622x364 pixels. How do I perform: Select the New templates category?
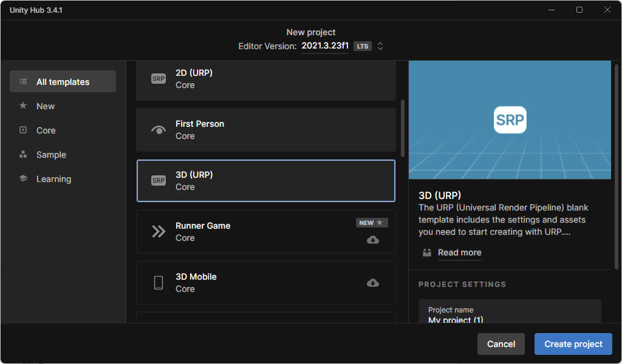[63, 106]
